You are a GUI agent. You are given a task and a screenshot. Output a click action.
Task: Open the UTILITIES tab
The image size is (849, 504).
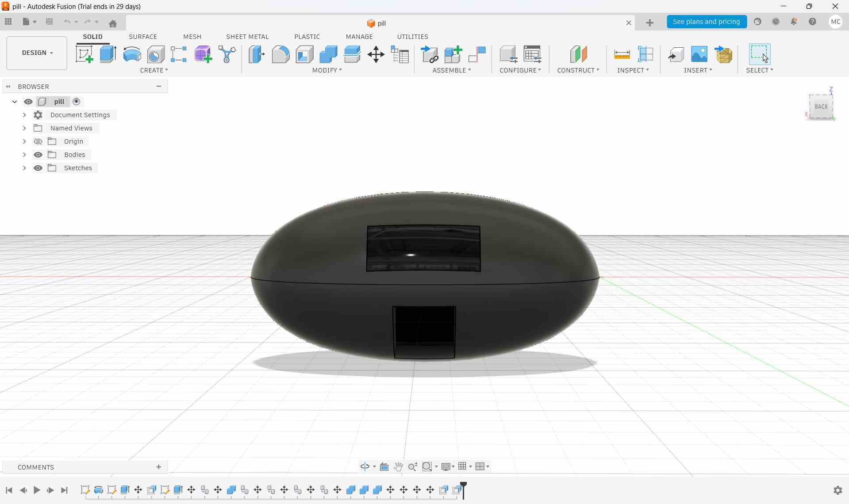(412, 37)
